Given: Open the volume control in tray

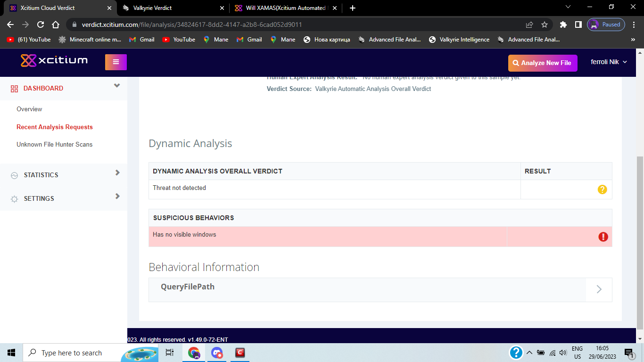Looking at the screenshot, I should 562,353.
